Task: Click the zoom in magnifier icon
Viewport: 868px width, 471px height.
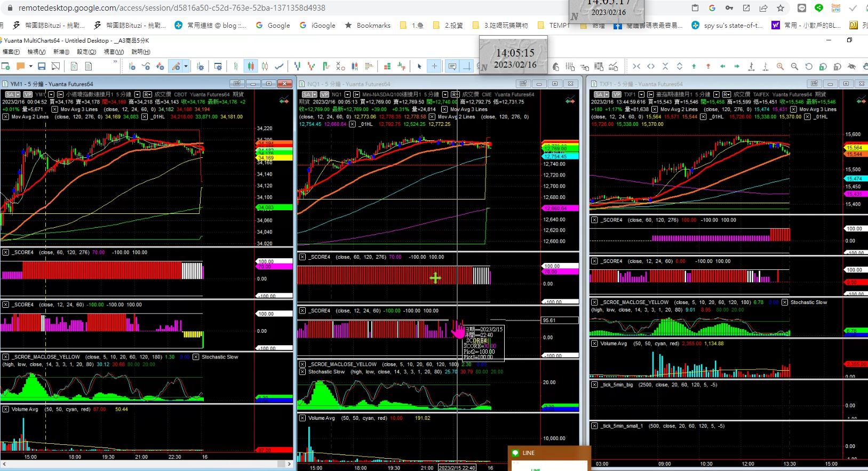Action: coord(780,66)
